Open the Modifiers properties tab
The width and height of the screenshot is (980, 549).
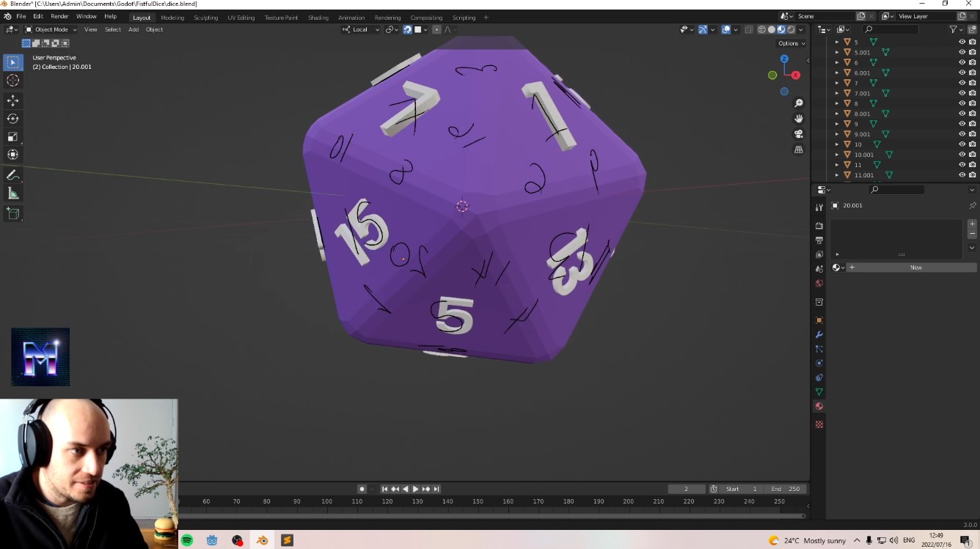[819, 334]
